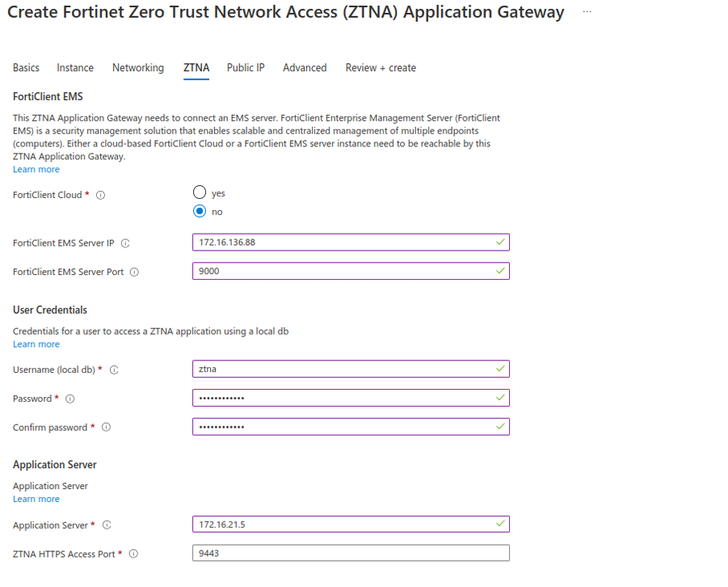Click Learn more in User Credentials section
Image resolution: width=728 pixels, height=587 pixels.
coord(36,344)
